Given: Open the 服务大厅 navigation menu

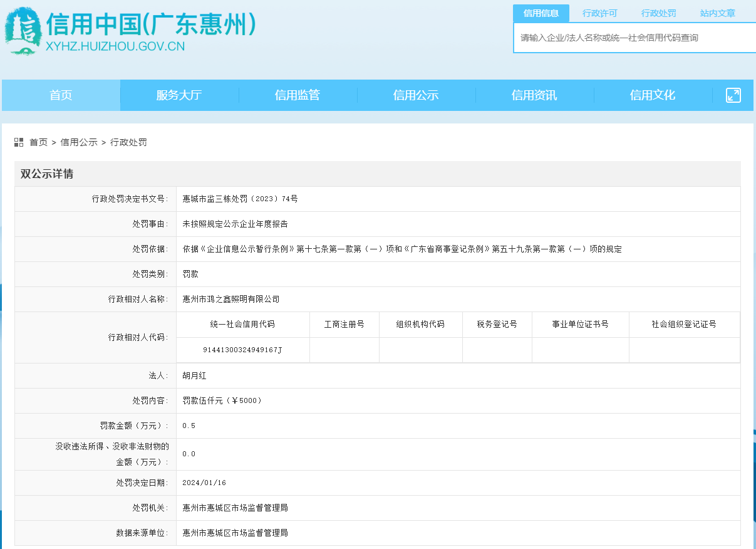Looking at the screenshot, I should click(x=179, y=95).
